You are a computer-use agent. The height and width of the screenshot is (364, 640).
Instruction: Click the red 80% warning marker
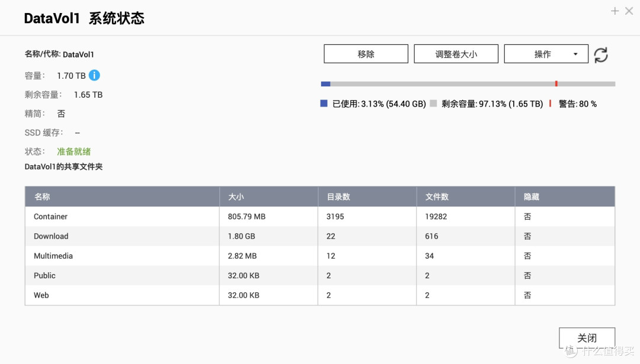coord(556,84)
